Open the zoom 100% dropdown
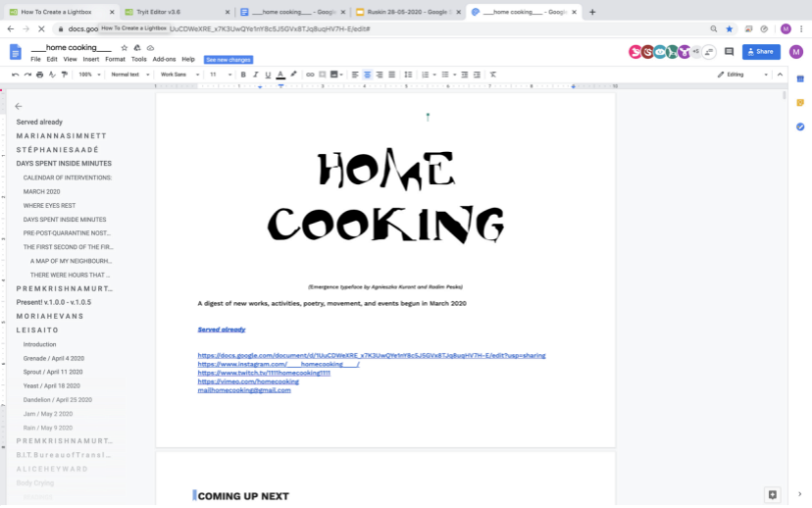 click(87, 75)
